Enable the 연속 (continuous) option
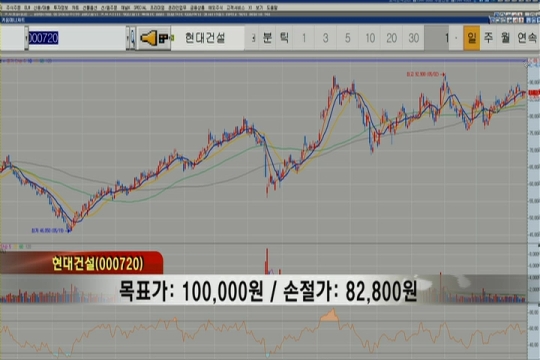Viewport: 540px width, 360px height. [x=527, y=38]
